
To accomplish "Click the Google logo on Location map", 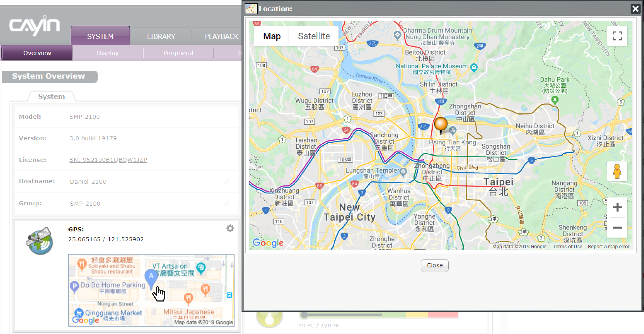I will tap(268, 243).
